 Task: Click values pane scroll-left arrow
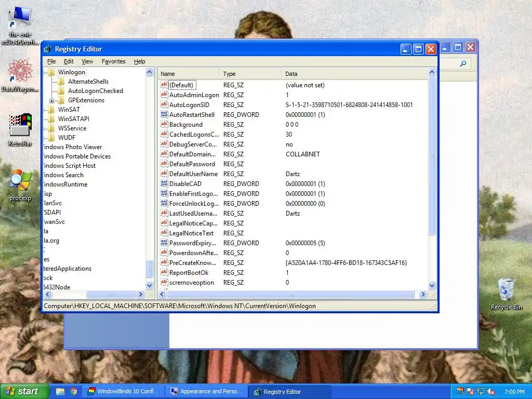162,295
